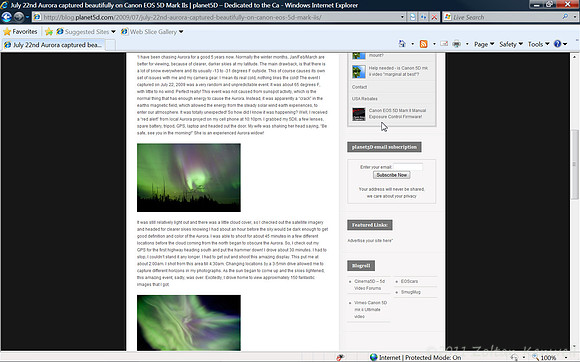The width and height of the screenshot is (580, 362).
Task: Open the 'Manual Exposure Control Firmware' link
Action: [397, 114]
